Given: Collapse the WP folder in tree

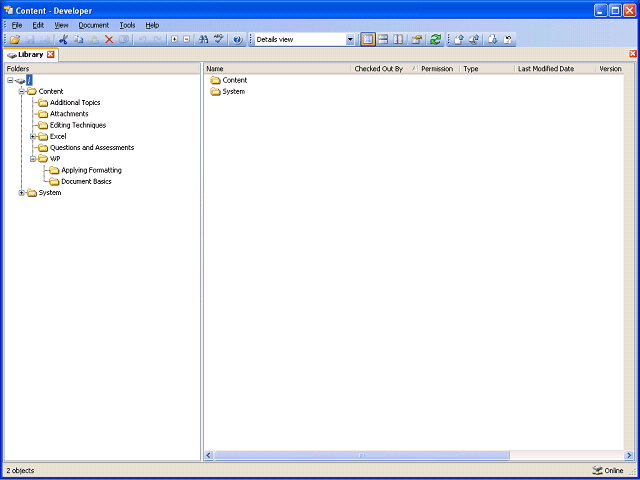Looking at the screenshot, I should point(33,159).
